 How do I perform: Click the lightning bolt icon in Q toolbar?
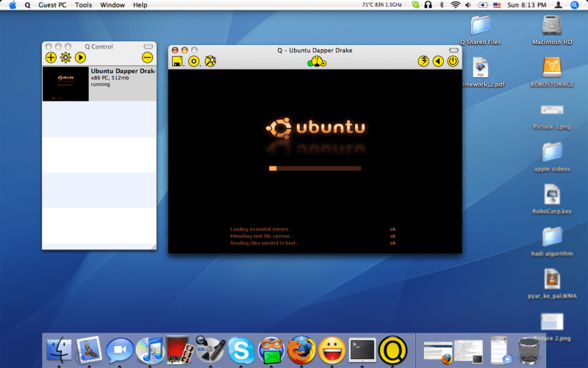click(x=423, y=61)
